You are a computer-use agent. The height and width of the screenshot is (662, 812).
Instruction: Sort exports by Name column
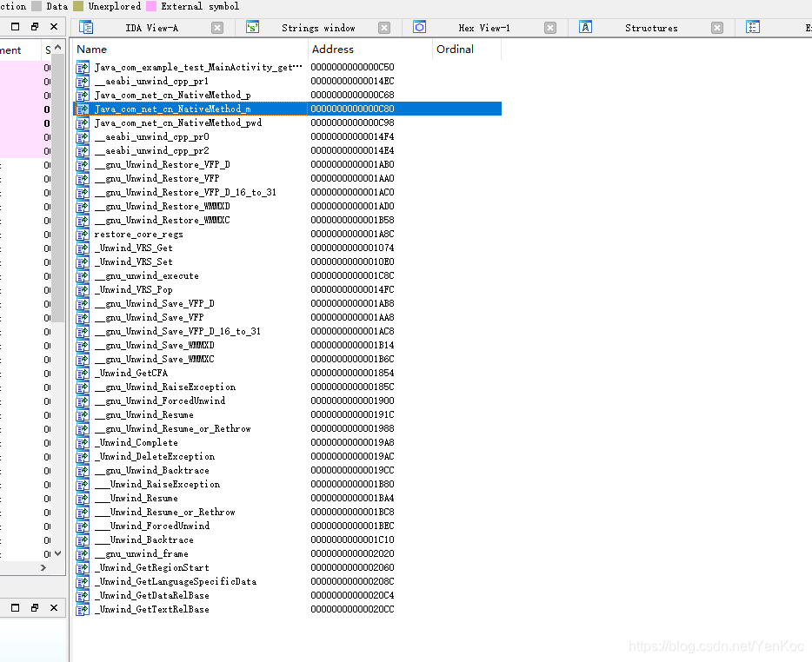[x=190, y=50]
